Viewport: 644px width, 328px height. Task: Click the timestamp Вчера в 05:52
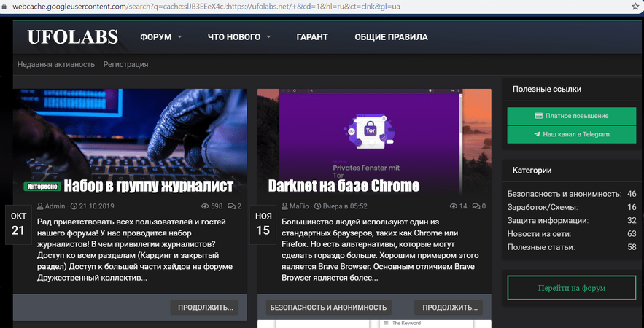tap(345, 206)
